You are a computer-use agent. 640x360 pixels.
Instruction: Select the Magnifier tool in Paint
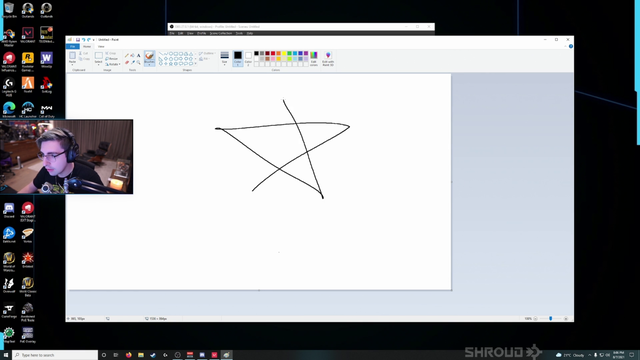[138, 62]
